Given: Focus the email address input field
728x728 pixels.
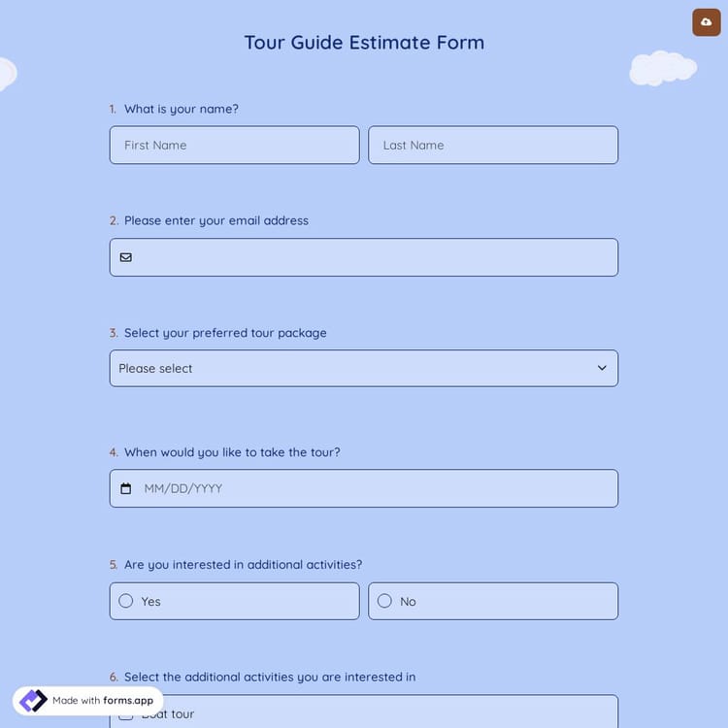Looking at the screenshot, I should (374, 257).
